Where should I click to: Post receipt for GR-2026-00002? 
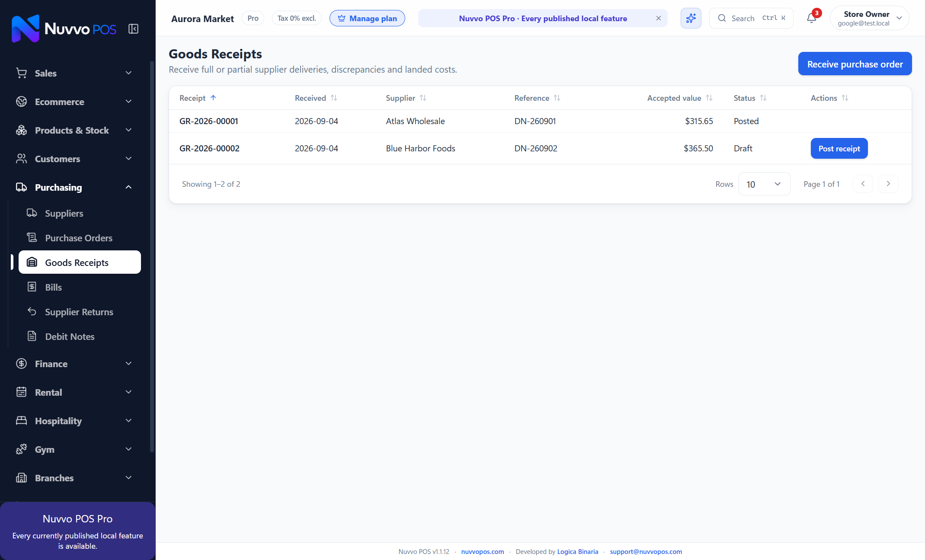click(839, 148)
